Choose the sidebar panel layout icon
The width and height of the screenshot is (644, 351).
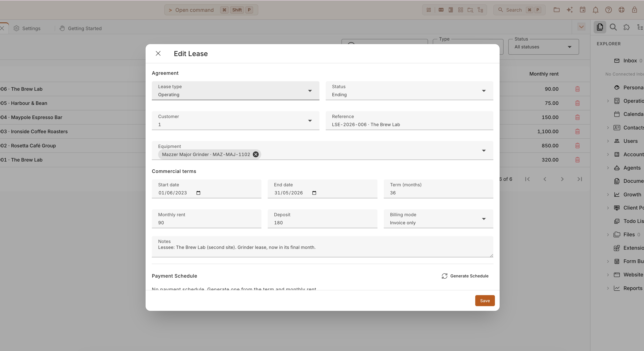click(451, 10)
